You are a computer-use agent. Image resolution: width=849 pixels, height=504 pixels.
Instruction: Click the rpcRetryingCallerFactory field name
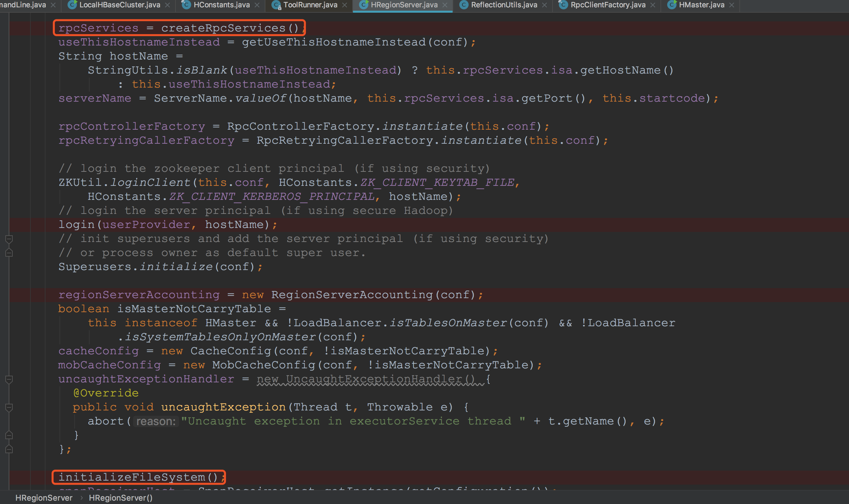point(146,140)
